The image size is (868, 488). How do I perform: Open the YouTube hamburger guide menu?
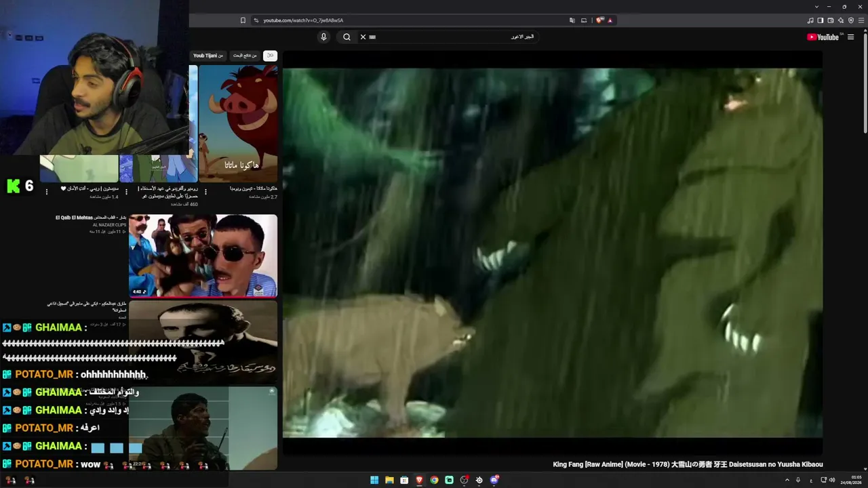pos(851,37)
